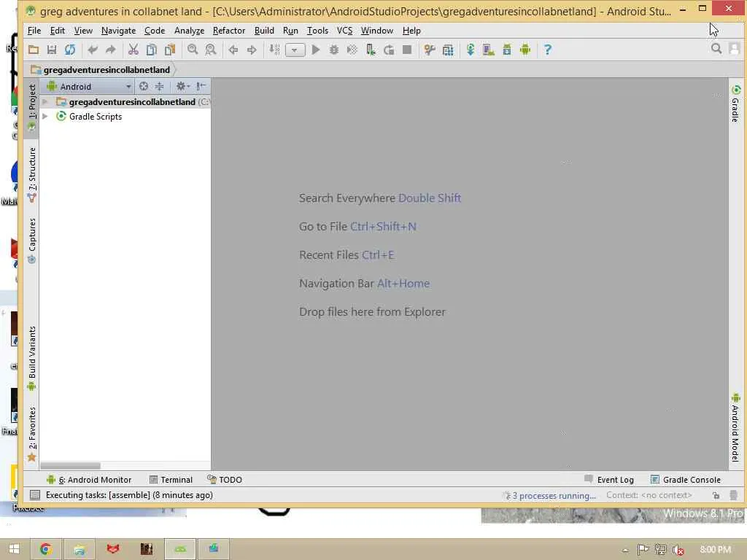Open the Build menu

264,31
